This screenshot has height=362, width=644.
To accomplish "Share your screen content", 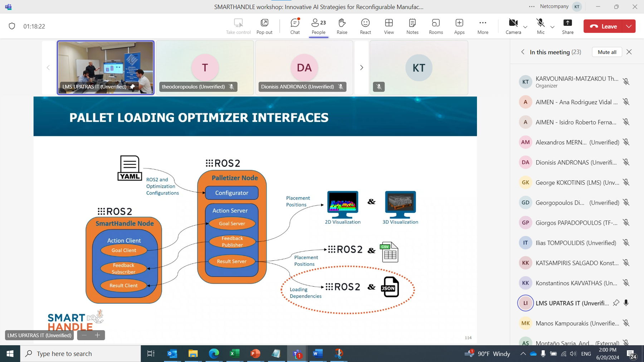I will point(567,26).
